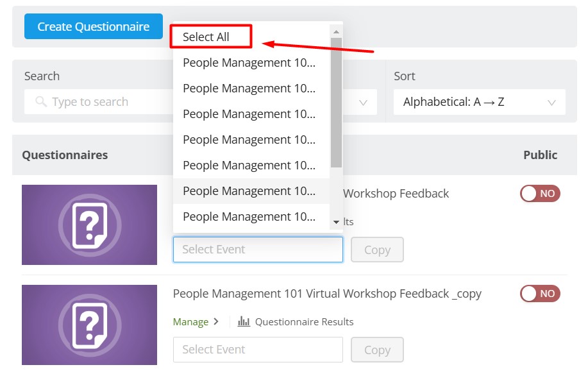Click chevron arrow next to Manage
588x383 pixels.
point(216,321)
